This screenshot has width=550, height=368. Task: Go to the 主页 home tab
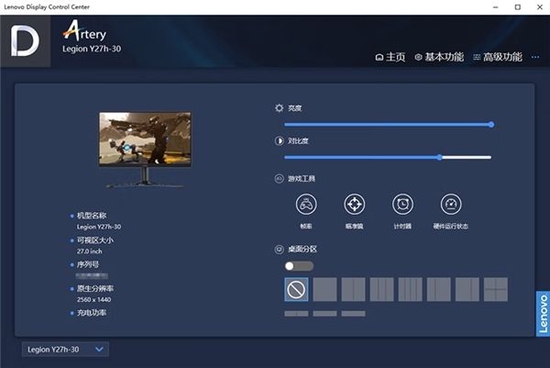(390, 57)
